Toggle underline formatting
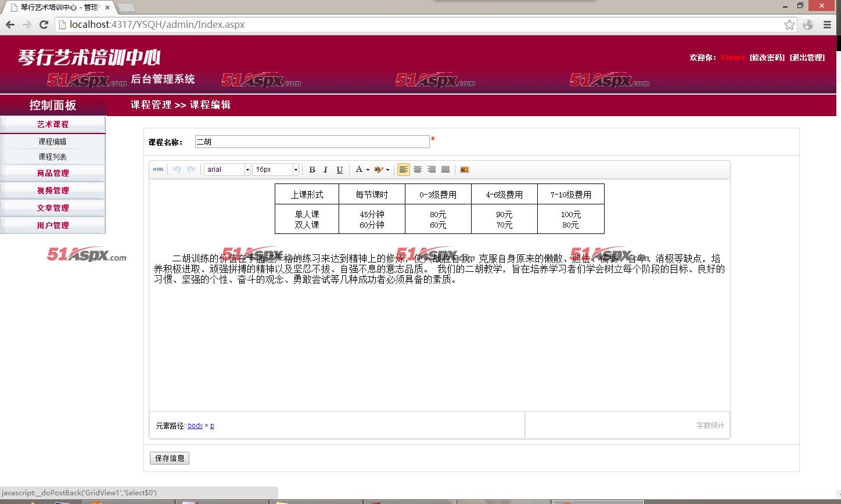The width and height of the screenshot is (841, 504). 340,170
